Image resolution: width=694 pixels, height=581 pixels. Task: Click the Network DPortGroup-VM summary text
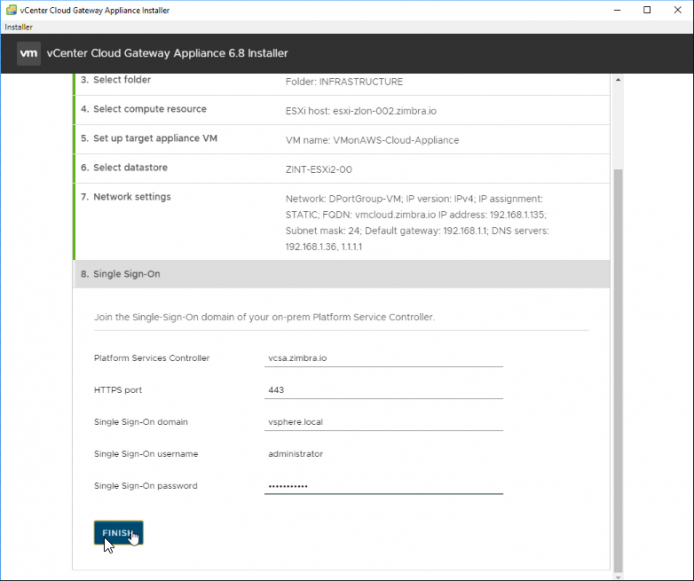click(417, 223)
